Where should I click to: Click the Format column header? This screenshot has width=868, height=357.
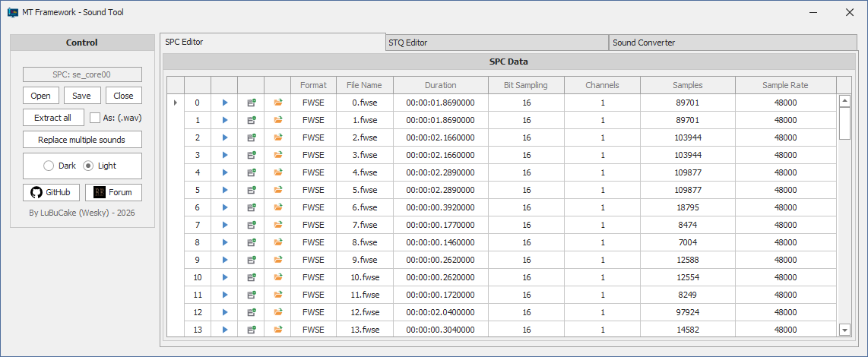click(313, 85)
